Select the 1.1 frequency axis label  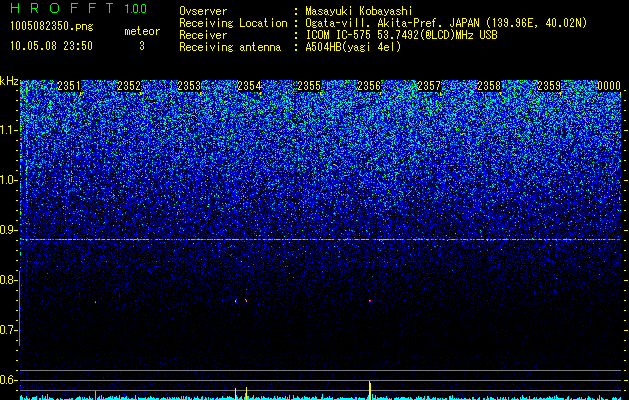tap(9, 130)
